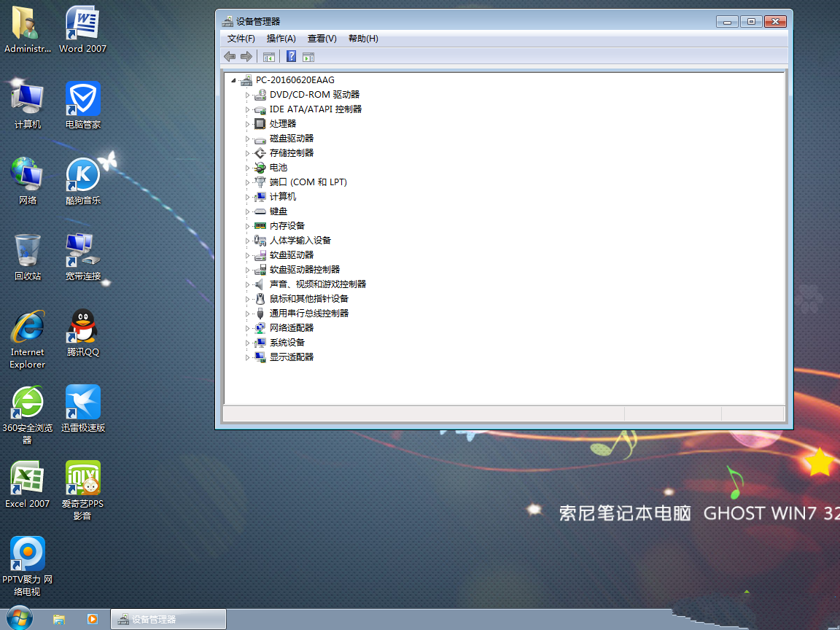The height and width of the screenshot is (630, 840).
Task: Click the 酷狗音乐 desktop shortcut
Action: [83, 182]
